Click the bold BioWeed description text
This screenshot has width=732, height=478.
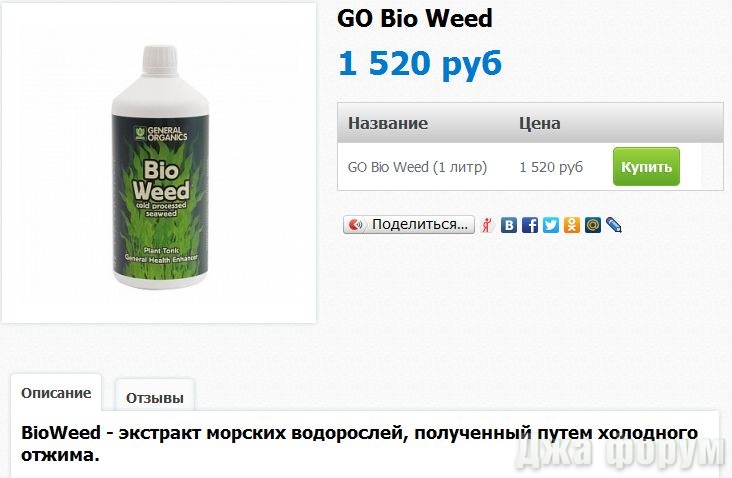(359, 443)
